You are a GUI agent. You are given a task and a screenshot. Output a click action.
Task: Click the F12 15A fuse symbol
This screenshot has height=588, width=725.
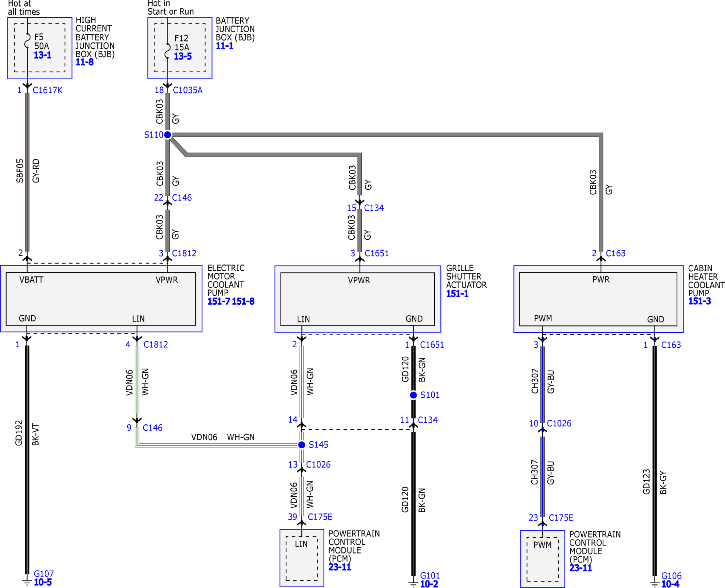click(x=167, y=51)
